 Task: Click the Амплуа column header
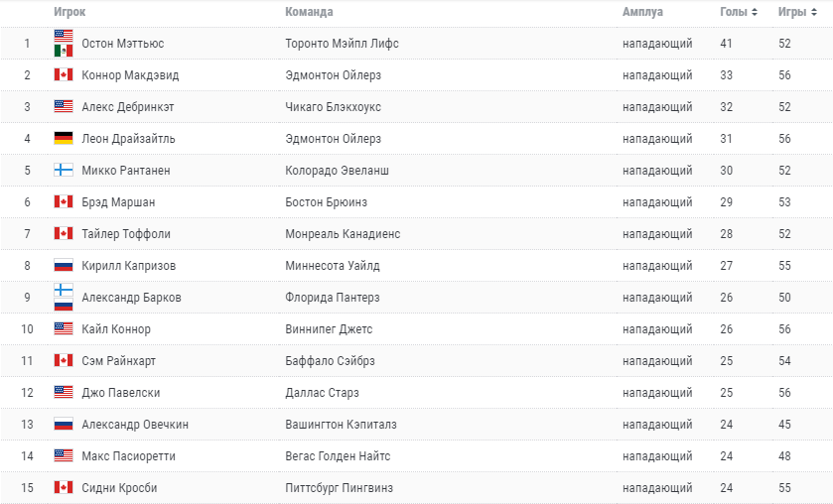click(x=642, y=12)
